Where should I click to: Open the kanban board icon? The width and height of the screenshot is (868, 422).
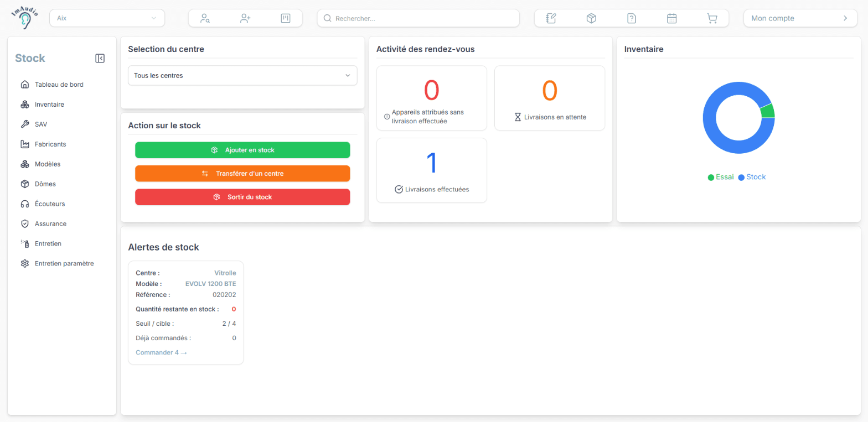286,18
